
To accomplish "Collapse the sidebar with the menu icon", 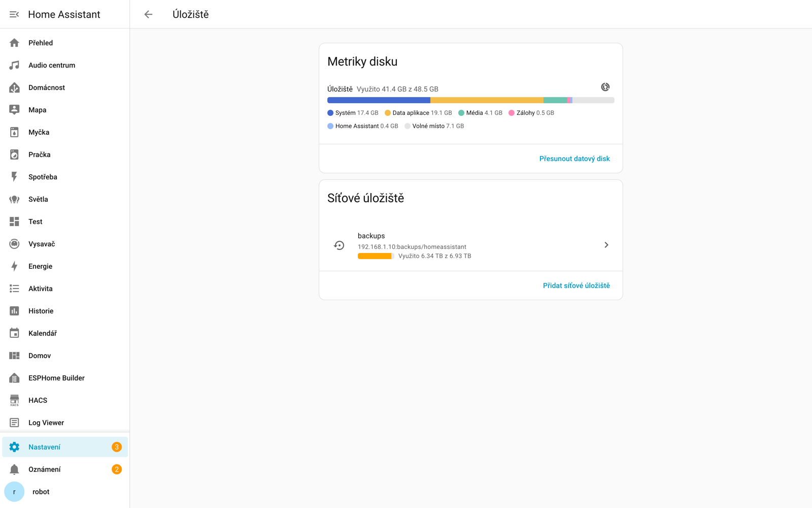I will pos(14,14).
